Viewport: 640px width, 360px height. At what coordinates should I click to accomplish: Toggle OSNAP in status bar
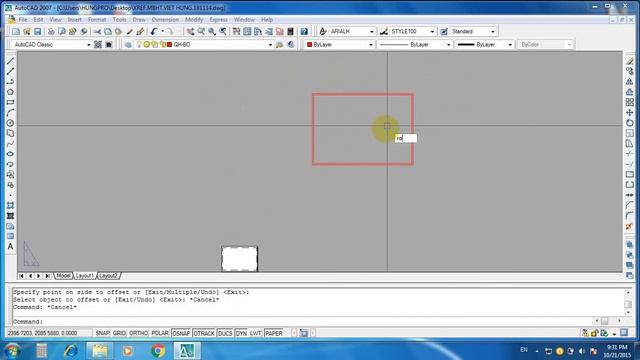(x=181, y=333)
